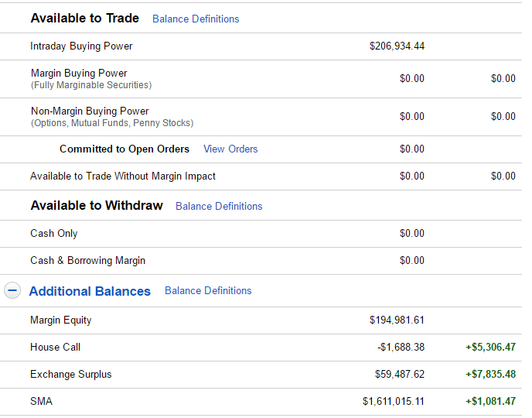This screenshot has width=532, height=418.
Task: Select Available to Trade Without Margin Impact
Action: click(123, 176)
